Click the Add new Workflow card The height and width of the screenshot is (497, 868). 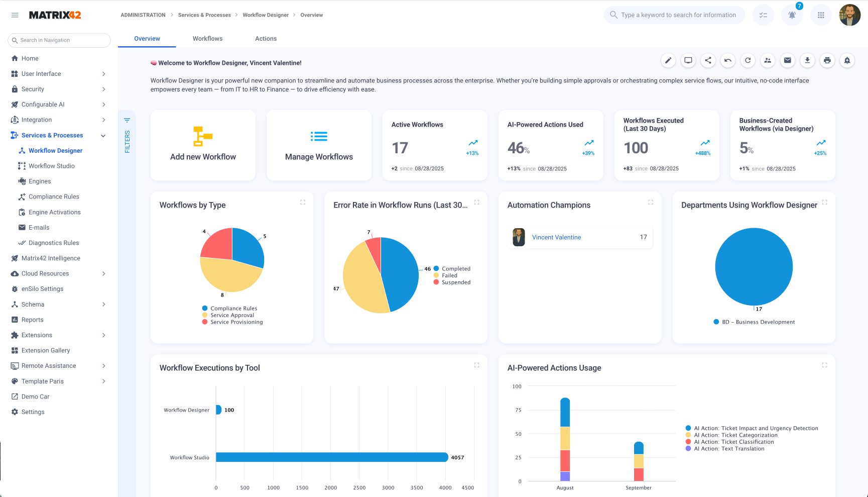[x=203, y=145]
